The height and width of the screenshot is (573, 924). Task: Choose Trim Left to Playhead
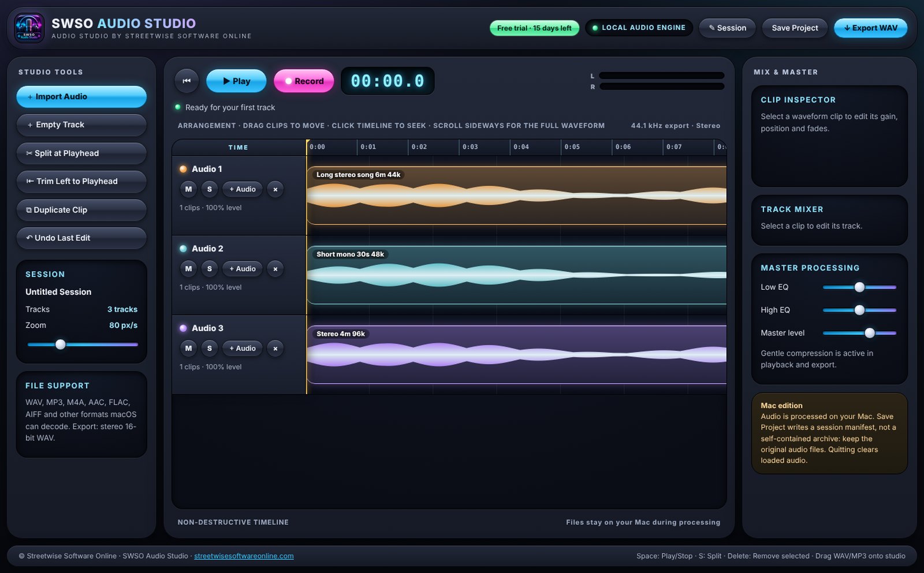(81, 181)
